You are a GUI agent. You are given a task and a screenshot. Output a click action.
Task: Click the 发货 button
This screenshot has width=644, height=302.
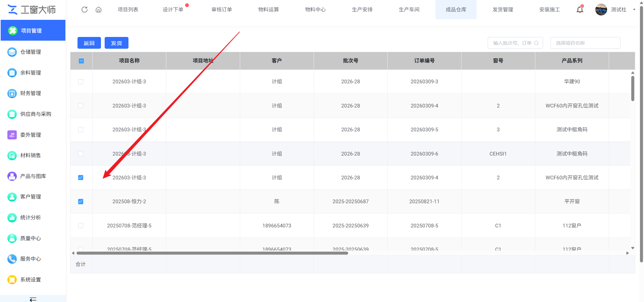tap(116, 43)
